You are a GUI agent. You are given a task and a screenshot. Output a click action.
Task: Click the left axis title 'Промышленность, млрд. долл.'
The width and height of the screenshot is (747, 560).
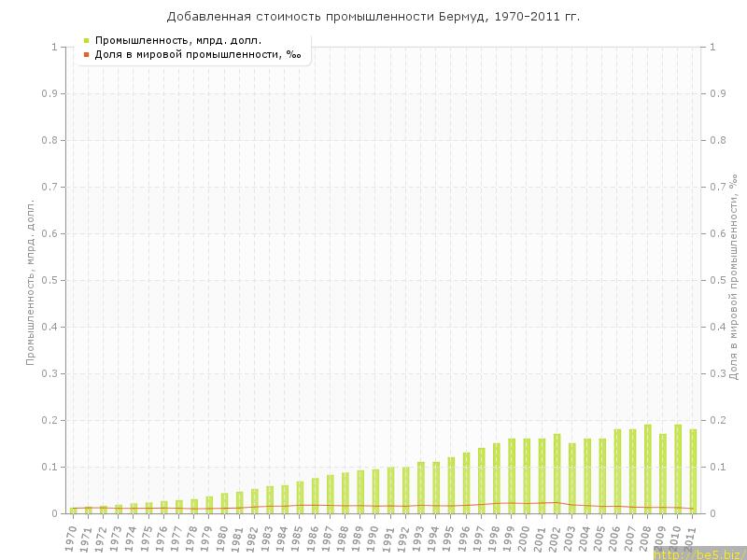tap(31, 281)
